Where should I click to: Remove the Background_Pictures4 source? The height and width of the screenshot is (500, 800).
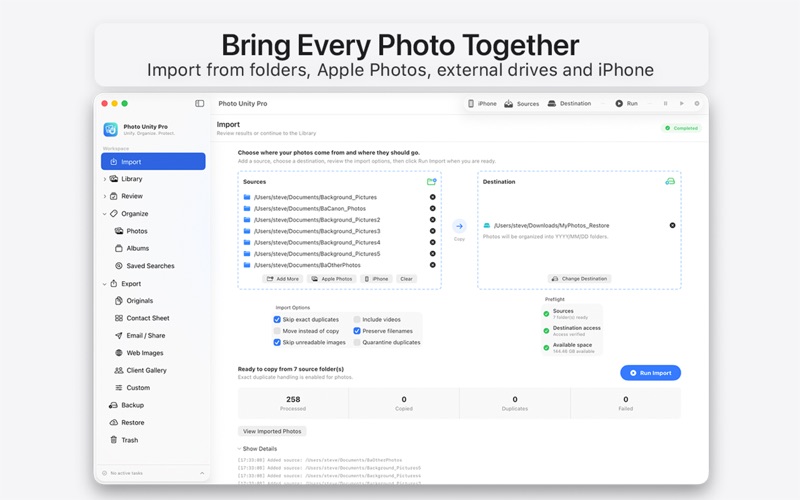point(433,242)
